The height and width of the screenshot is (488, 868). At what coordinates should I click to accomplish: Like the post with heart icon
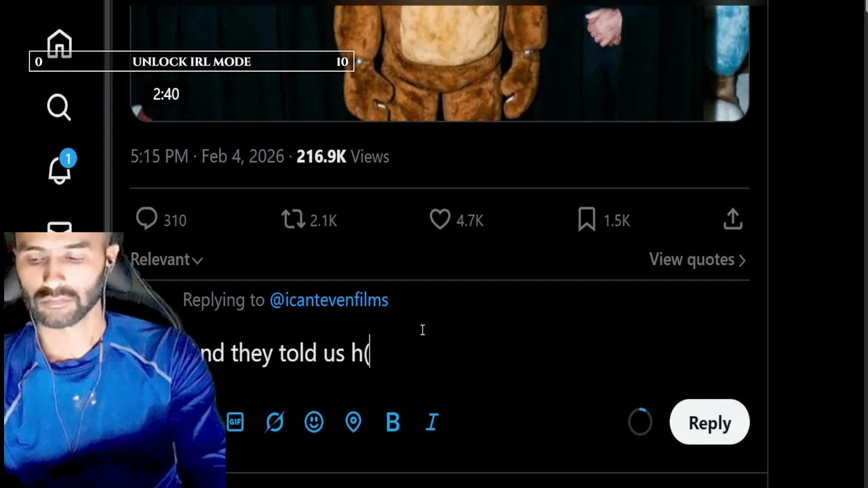(440, 220)
